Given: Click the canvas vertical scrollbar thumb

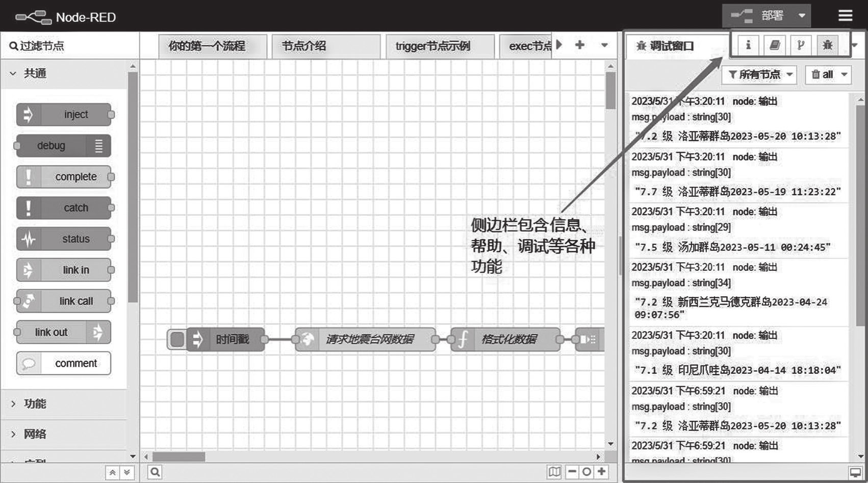Looking at the screenshot, I should click(x=610, y=90).
